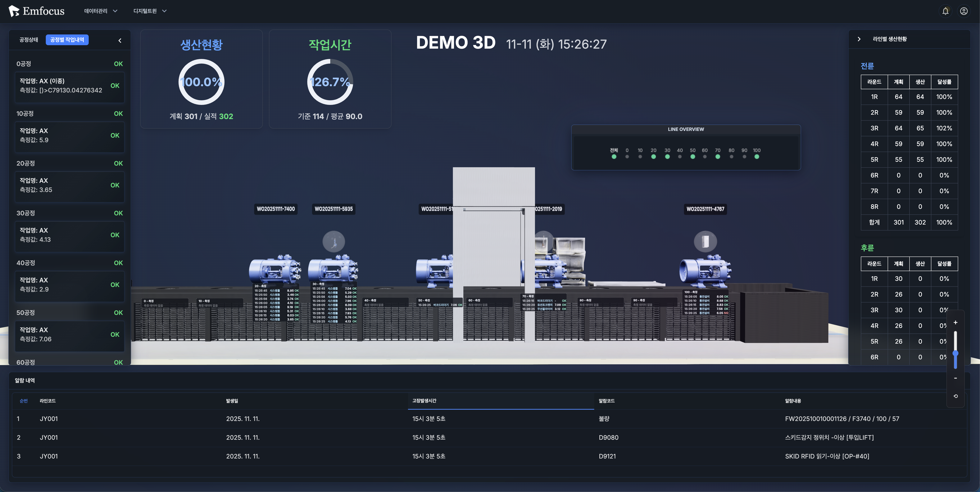Click the zoom out minus button
980x492 pixels.
tap(955, 378)
